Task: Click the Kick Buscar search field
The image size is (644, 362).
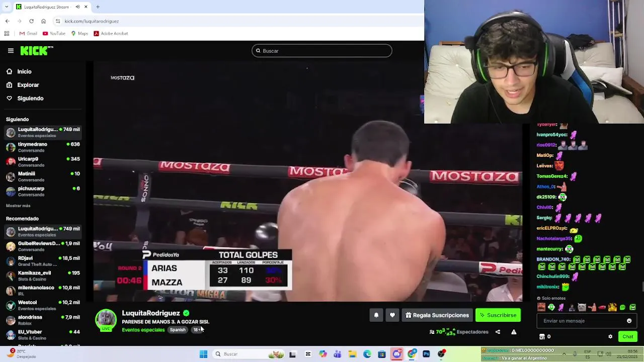Action: pos(322,51)
